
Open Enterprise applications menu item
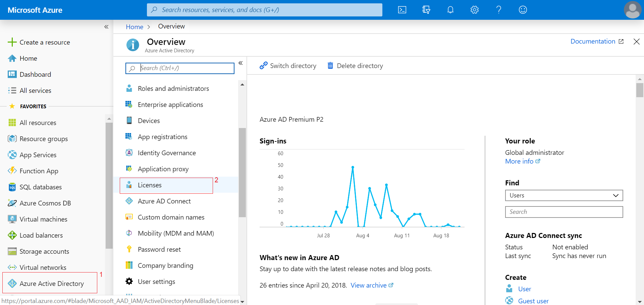click(x=170, y=105)
